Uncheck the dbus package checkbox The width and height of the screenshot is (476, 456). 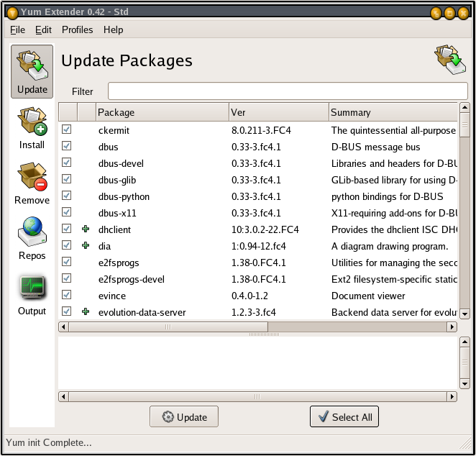click(66, 146)
